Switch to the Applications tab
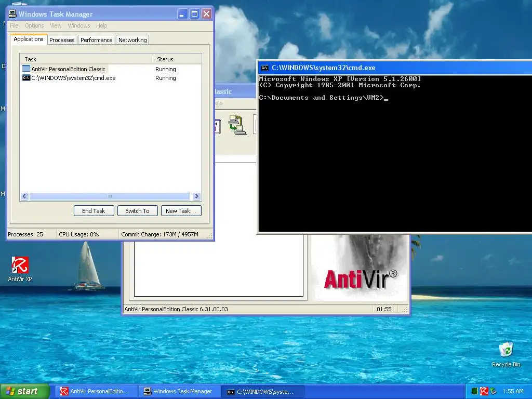This screenshot has width=532, height=399. point(29,39)
